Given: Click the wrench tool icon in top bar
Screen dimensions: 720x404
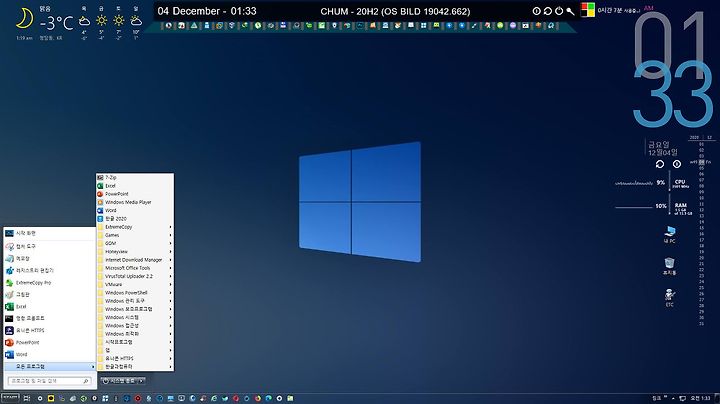Looking at the screenshot, I should tap(570, 11).
